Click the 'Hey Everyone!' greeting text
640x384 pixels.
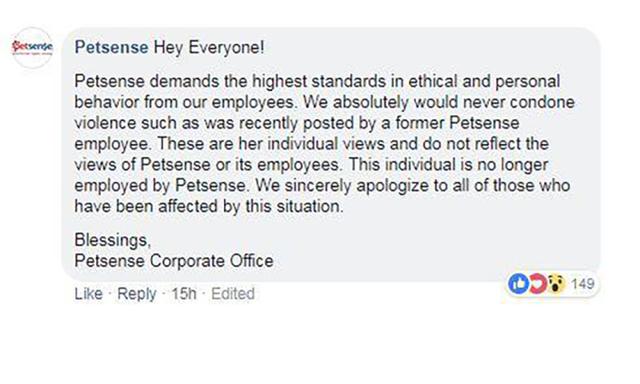click(209, 47)
